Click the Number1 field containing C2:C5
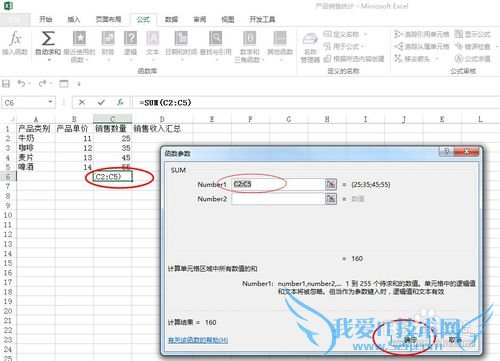This screenshot has height=361, width=500. click(278, 184)
